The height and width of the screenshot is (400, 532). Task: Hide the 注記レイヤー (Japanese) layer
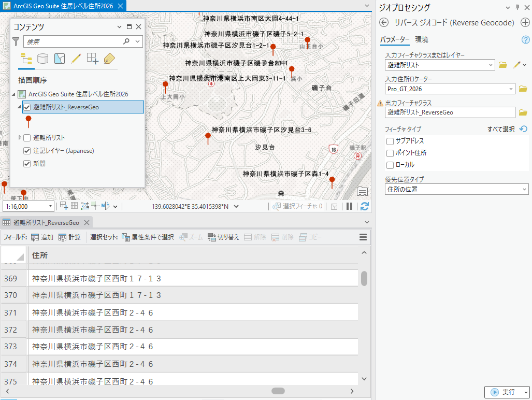pos(27,151)
